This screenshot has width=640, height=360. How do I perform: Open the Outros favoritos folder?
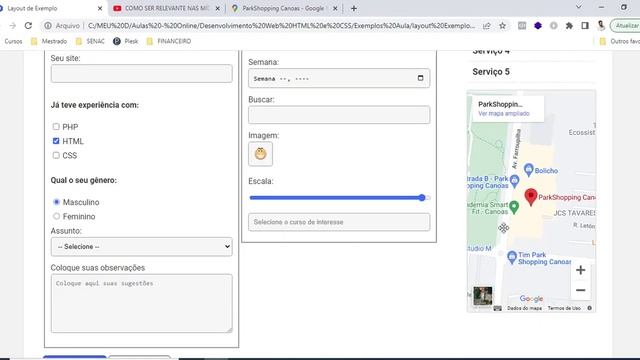coord(620,41)
